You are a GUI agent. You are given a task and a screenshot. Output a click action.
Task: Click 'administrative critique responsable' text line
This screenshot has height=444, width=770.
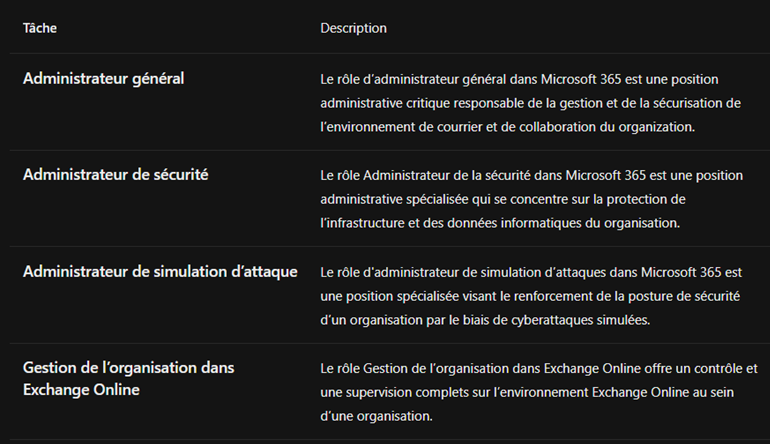coord(530,103)
